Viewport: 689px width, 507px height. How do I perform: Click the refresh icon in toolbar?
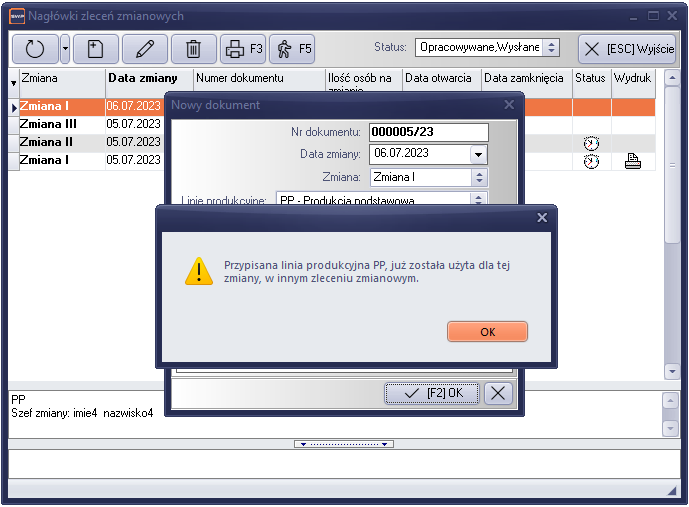coord(35,48)
